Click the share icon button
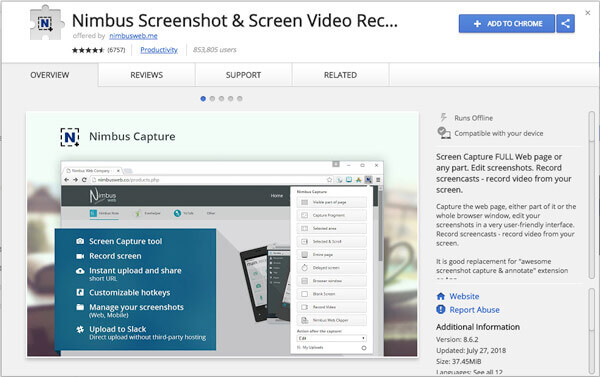 pos(565,24)
